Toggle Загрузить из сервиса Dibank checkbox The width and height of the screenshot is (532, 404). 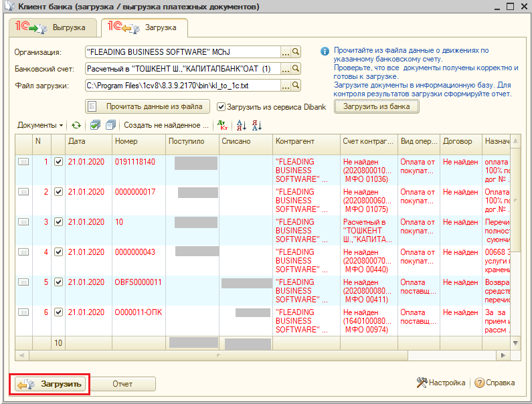[x=221, y=107]
